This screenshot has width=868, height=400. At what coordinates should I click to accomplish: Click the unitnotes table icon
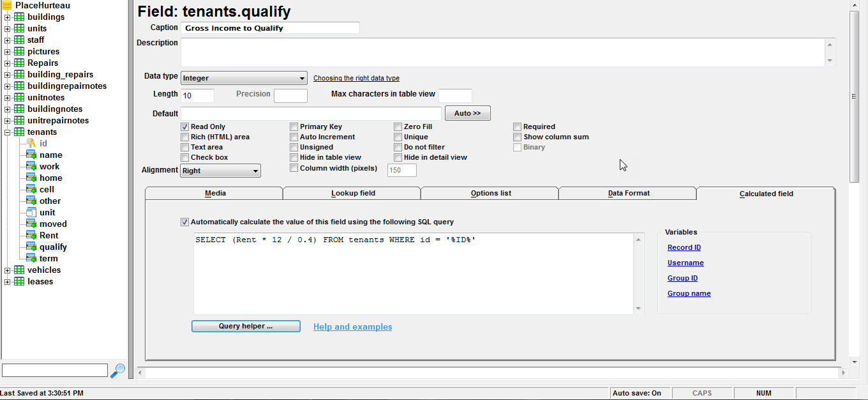tap(19, 98)
